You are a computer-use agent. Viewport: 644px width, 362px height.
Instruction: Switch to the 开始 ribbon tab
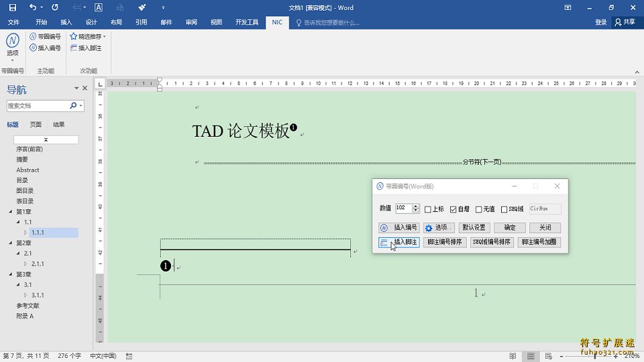[41, 22]
